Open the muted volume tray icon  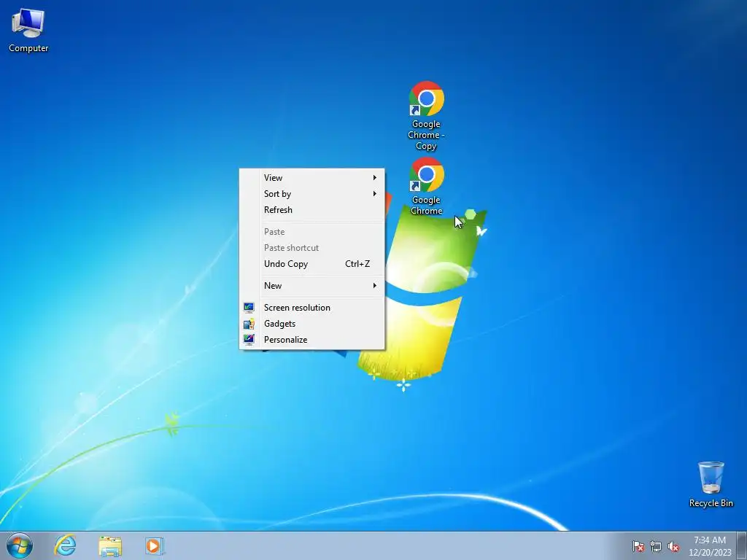click(673, 546)
